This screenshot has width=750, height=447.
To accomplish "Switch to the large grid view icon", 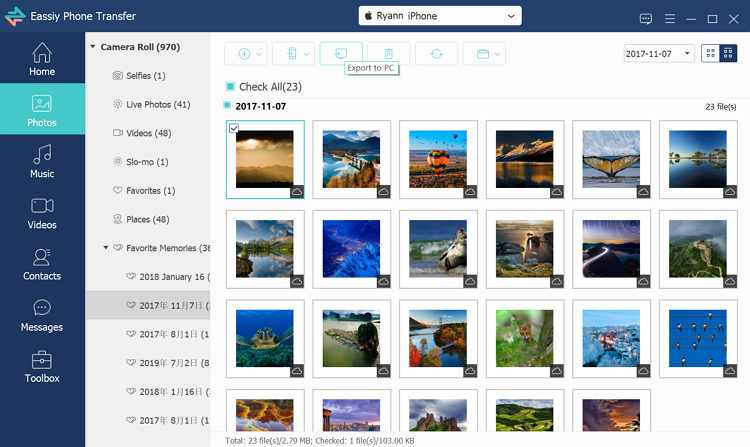I will (711, 53).
